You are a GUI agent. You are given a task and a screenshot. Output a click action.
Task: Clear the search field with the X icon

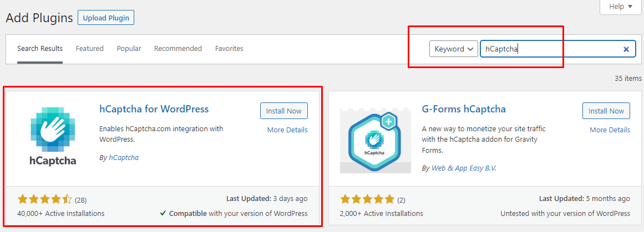[626, 49]
